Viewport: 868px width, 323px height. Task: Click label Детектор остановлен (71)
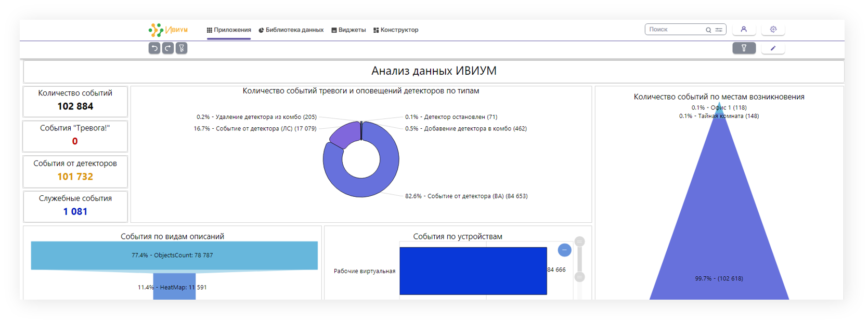tap(451, 117)
